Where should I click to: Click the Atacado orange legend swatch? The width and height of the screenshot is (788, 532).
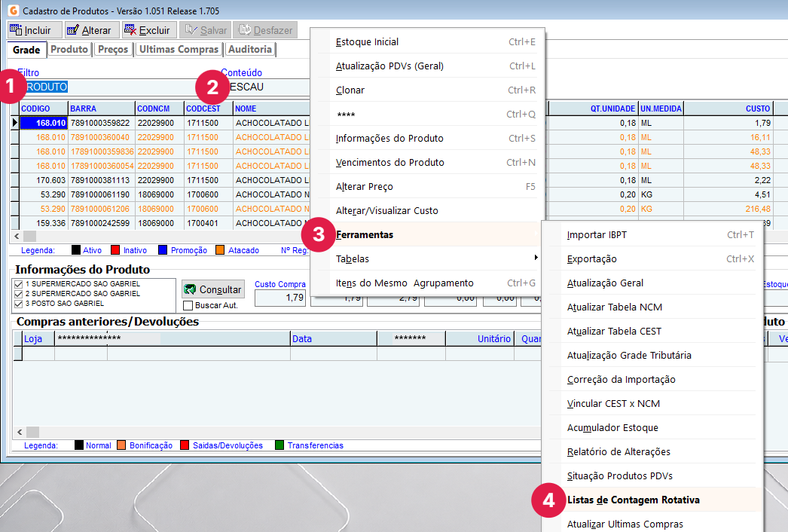pos(220,250)
